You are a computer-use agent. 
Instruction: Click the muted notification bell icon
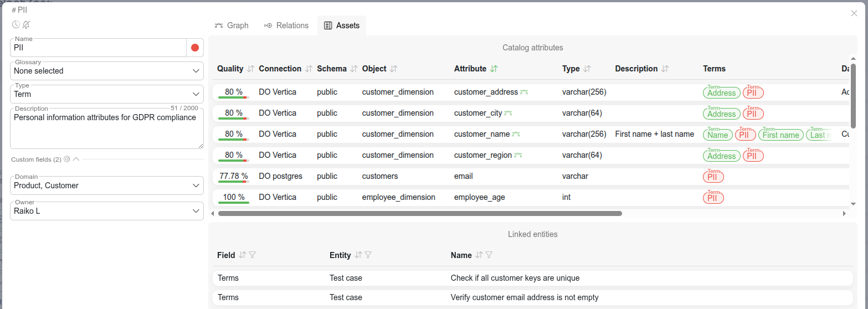coord(26,25)
